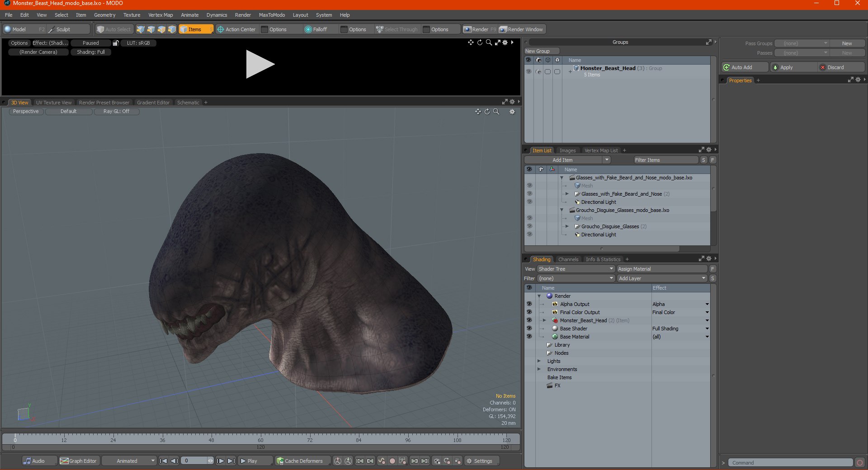868x470 pixels.
Task: Collapse Groucho_Disguise_Glasses_modo_base.lxo scene
Action: 562,210
